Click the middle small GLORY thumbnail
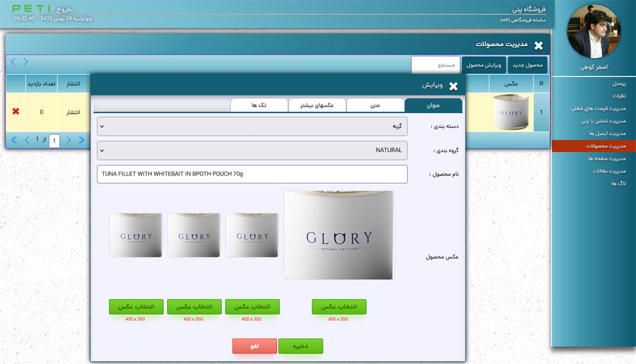This screenshot has width=636, height=364. [x=194, y=235]
